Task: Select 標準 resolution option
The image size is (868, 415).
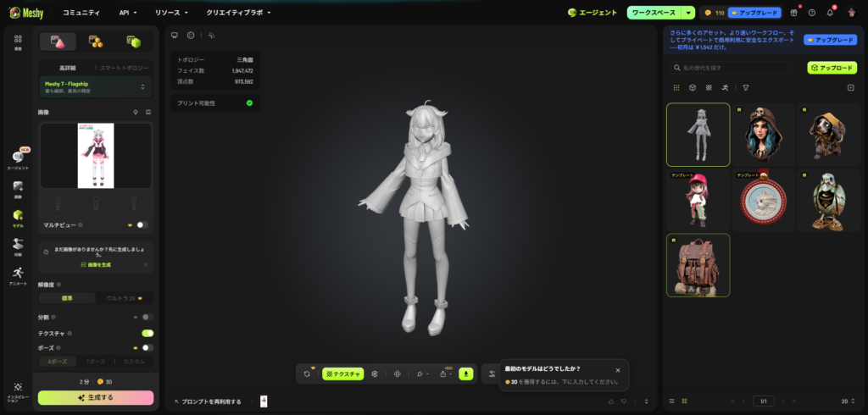Action: (x=67, y=298)
